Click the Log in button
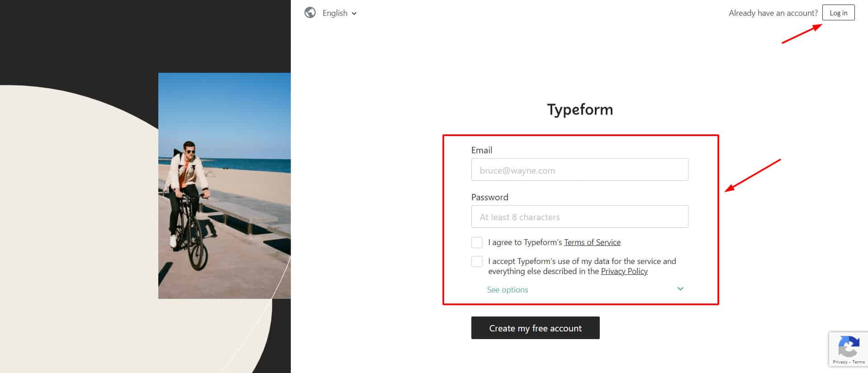 [838, 13]
